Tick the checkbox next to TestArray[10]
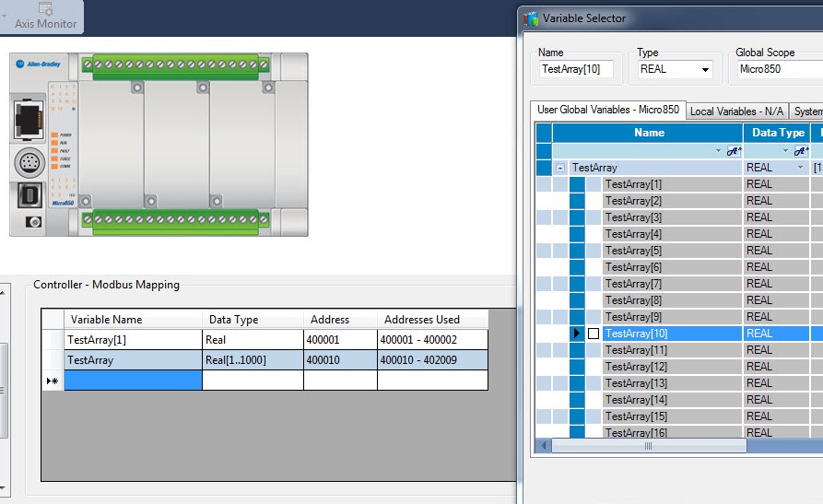The width and height of the screenshot is (823, 504). point(594,334)
